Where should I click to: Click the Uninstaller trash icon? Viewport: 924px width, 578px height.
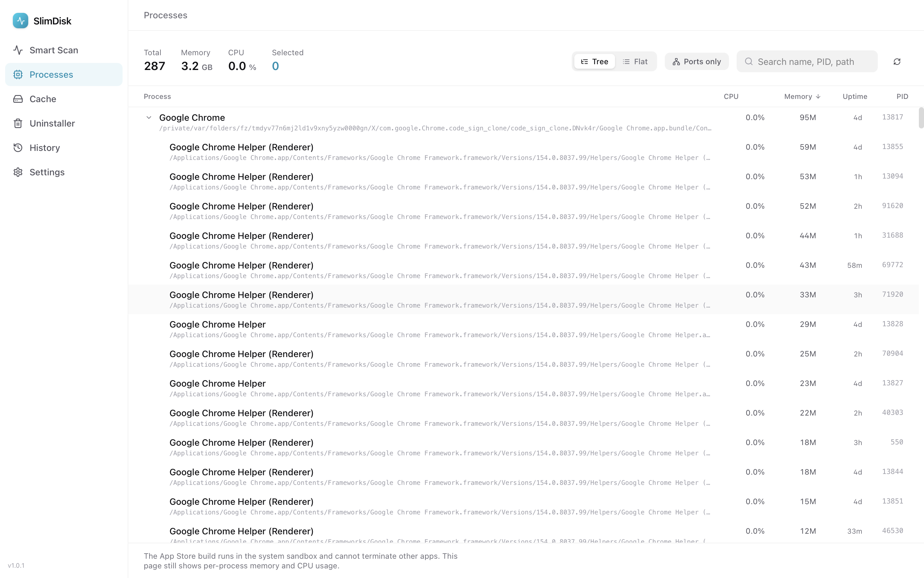tap(18, 124)
